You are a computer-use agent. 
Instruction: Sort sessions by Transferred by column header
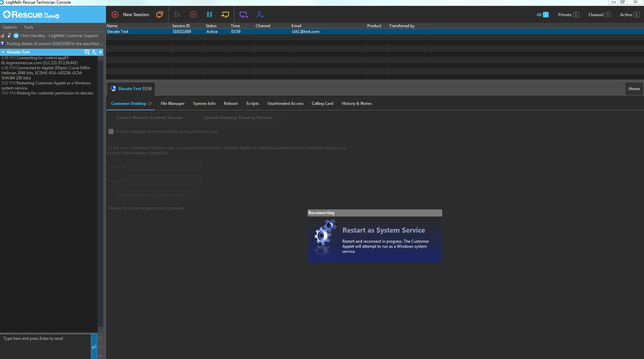[x=406, y=26]
